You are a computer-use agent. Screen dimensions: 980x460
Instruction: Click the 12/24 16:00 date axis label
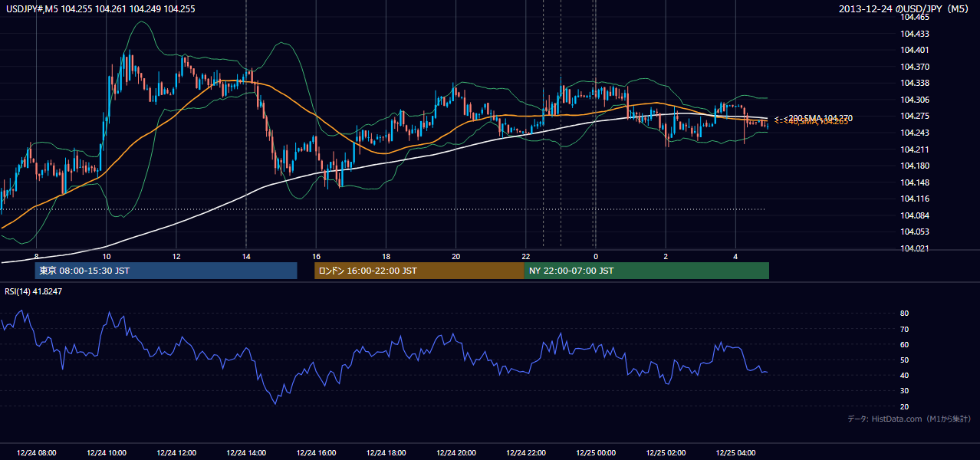click(x=316, y=452)
